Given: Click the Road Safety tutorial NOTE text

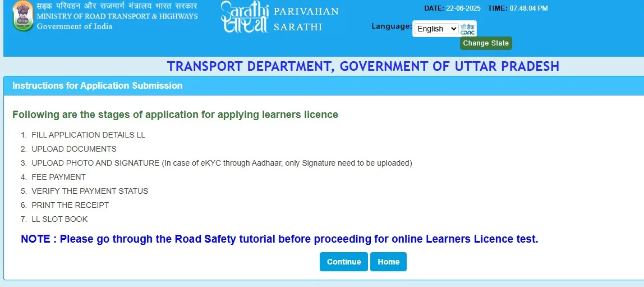Looking at the screenshot, I should coord(279,239).
